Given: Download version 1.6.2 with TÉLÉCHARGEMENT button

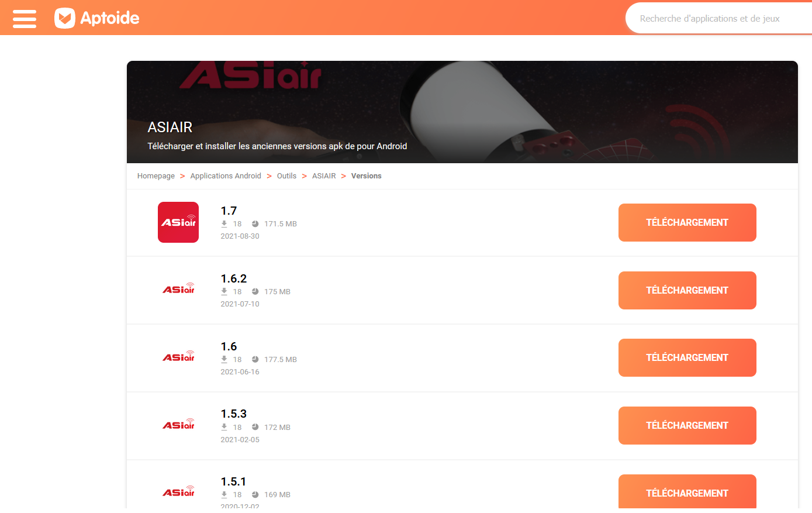Looking at the screenshot, I should click(687, 290).
